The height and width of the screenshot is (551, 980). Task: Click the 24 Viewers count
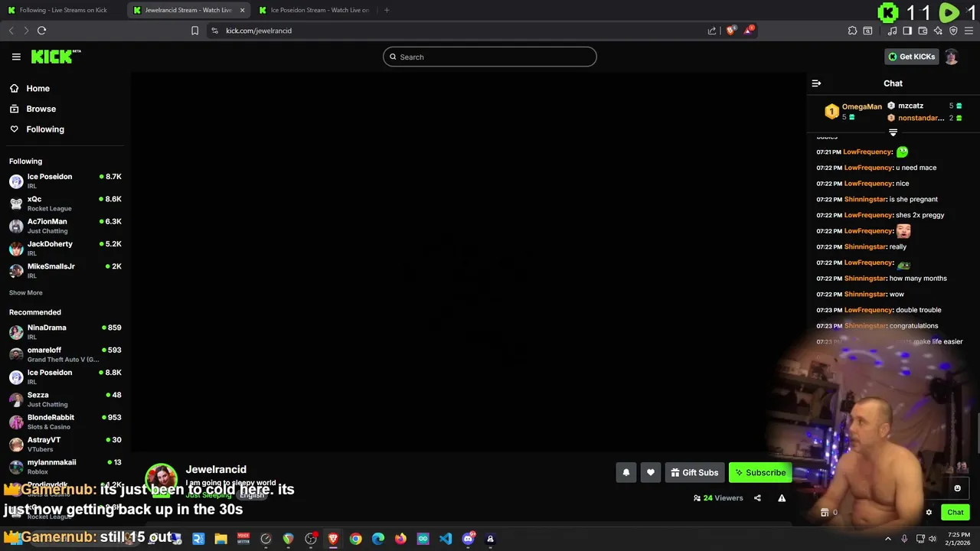coord(718,498)
